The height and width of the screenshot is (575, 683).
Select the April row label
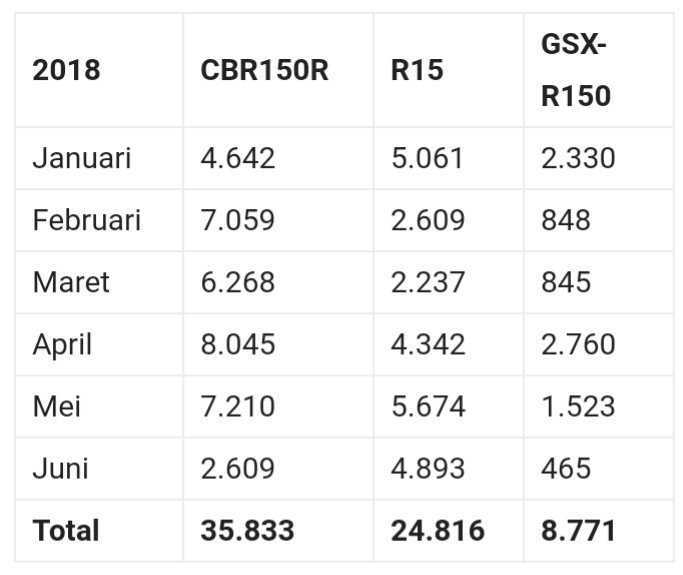click(62, 344)
